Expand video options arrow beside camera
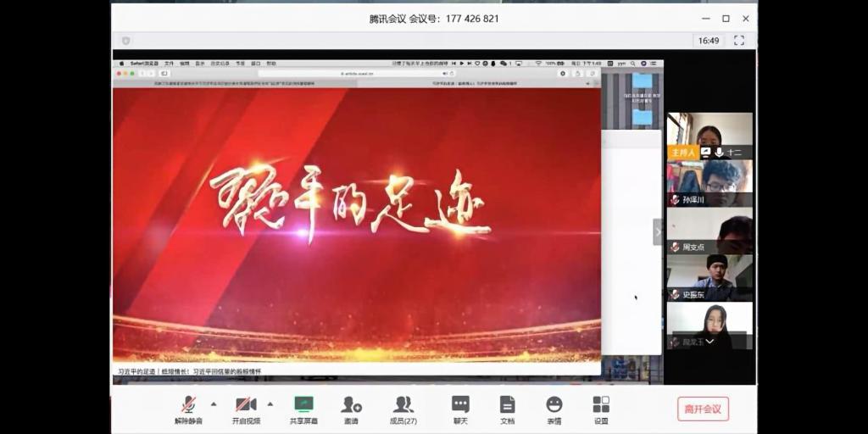The height and width of the screenshot is (434, 868). pyautogui.click(x=270, y=403)
